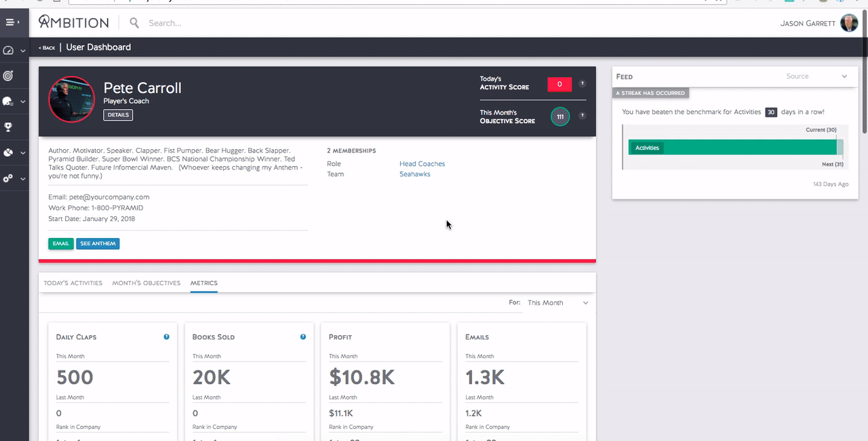This screenshot has width=868, height=441.
Task: Open the gears settings icon in sidebar
Action: click(x=8, y=178)
